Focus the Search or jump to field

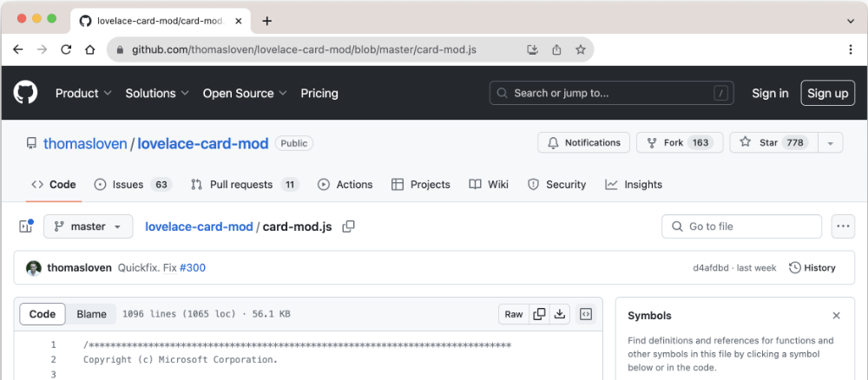[x=611, y=93]
